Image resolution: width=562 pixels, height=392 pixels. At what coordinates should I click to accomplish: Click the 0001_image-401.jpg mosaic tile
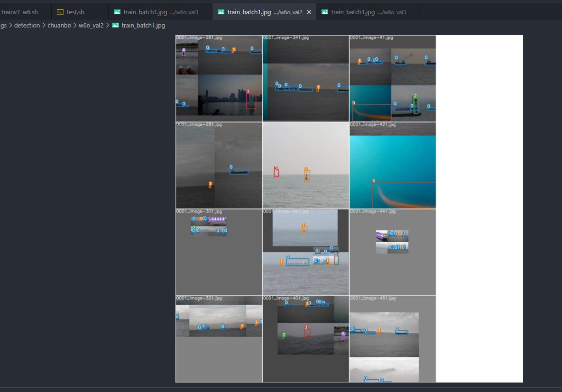coord(306,339)
